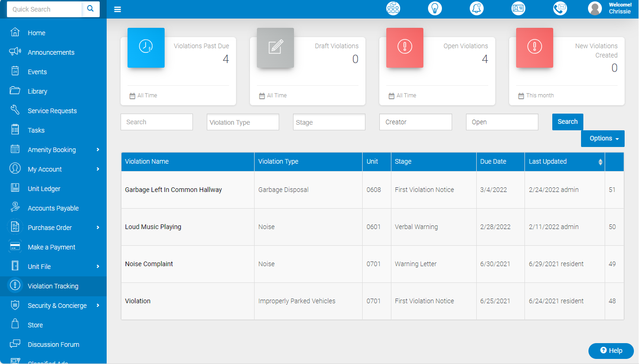
Task: Open the Chrissie profile avatar
Action: pos(595,8)
